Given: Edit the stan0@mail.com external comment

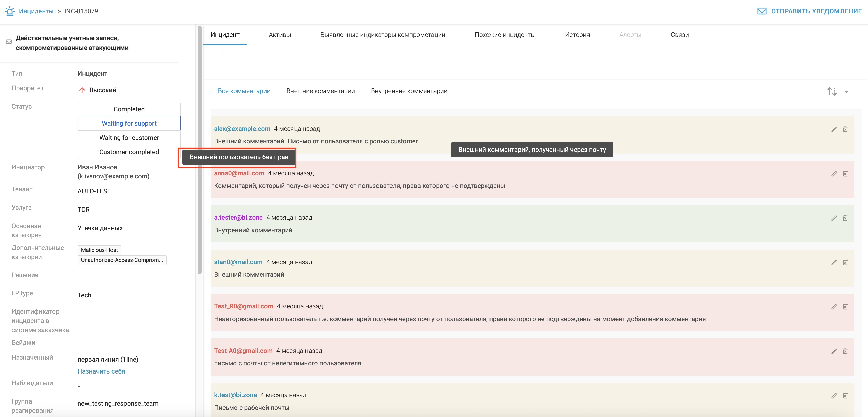Looking at the screenshot, I should click(x=834, y=262).
